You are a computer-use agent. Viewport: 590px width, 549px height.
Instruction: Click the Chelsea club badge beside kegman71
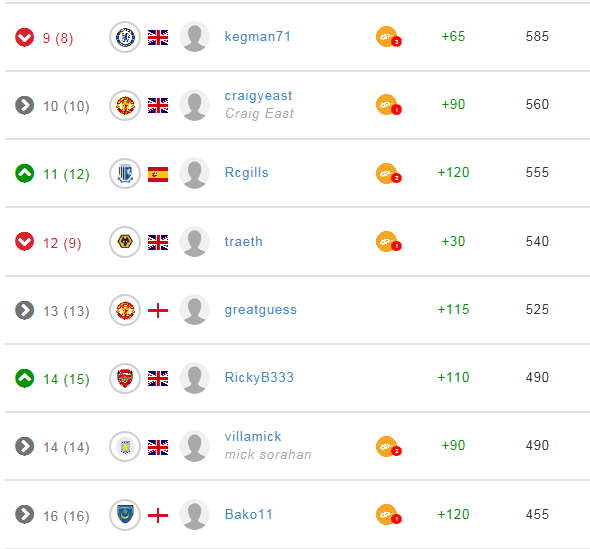[x=125, y=37]
